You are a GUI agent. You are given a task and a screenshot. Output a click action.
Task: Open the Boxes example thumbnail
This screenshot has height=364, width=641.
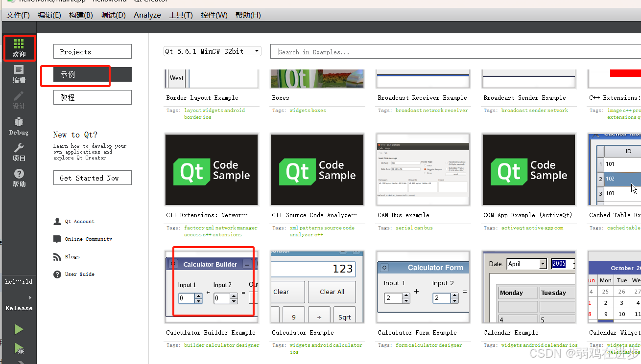tap(317, 79)
